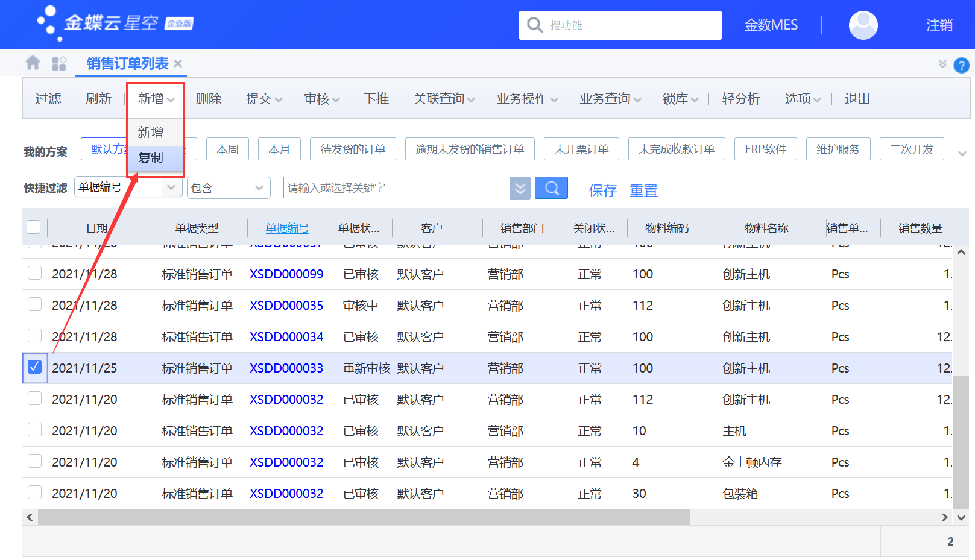Click the 过滤 toolbar button
The height and width of the screenshot is (560, 975).
point(48,99)
